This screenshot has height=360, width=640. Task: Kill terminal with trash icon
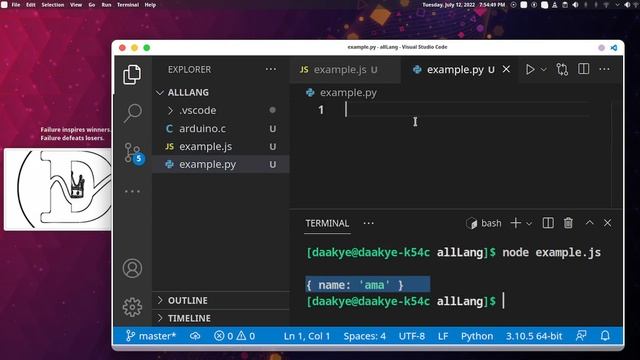[x=568, y=223]
